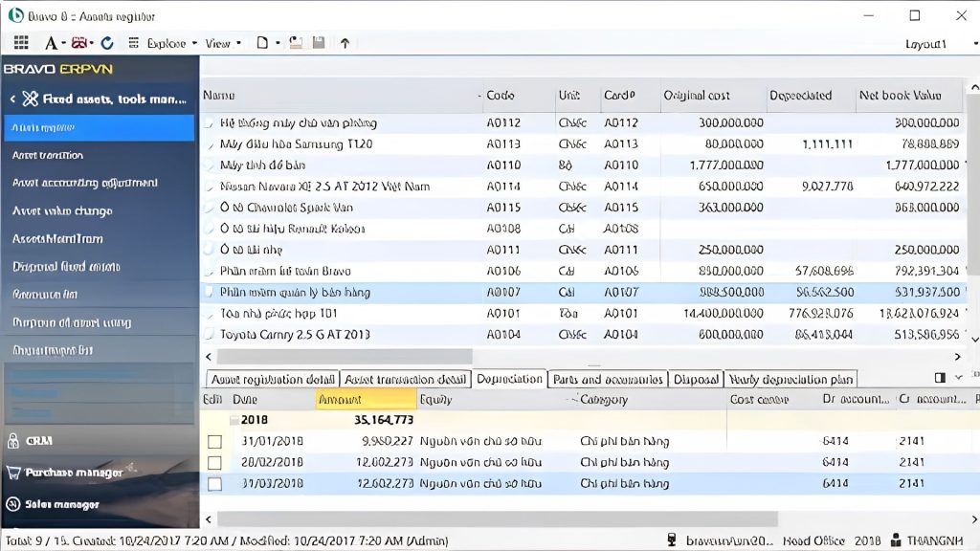Select the Depreciation tab
Viewport: 980px width, 551px height.
tap(509, 379)
